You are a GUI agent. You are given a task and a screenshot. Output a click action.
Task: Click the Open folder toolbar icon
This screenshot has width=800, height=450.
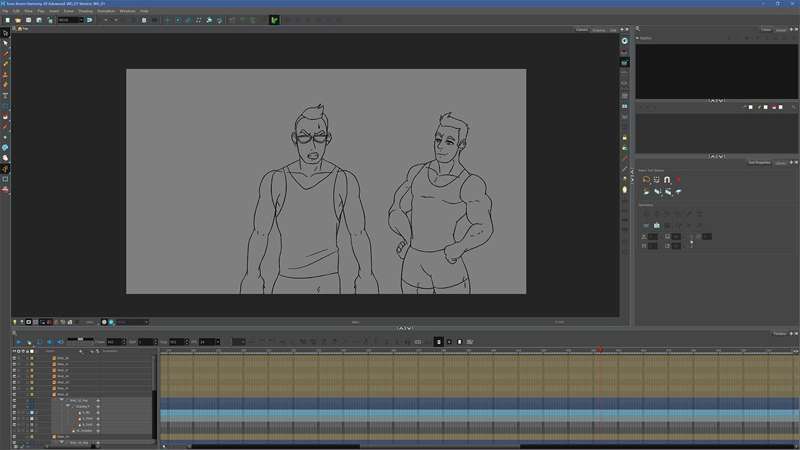18,20
